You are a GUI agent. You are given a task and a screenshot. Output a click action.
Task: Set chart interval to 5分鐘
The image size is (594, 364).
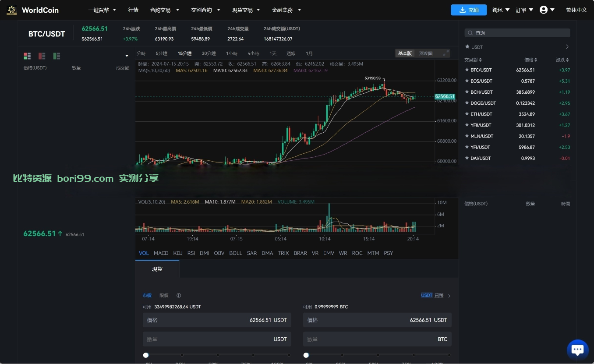(162, 53)
